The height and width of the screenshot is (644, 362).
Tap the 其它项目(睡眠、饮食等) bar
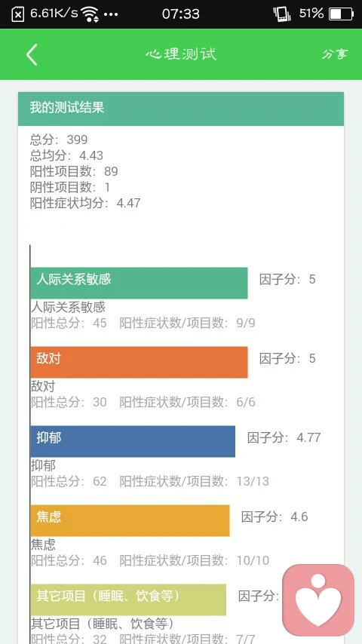(x=128, y=600)
